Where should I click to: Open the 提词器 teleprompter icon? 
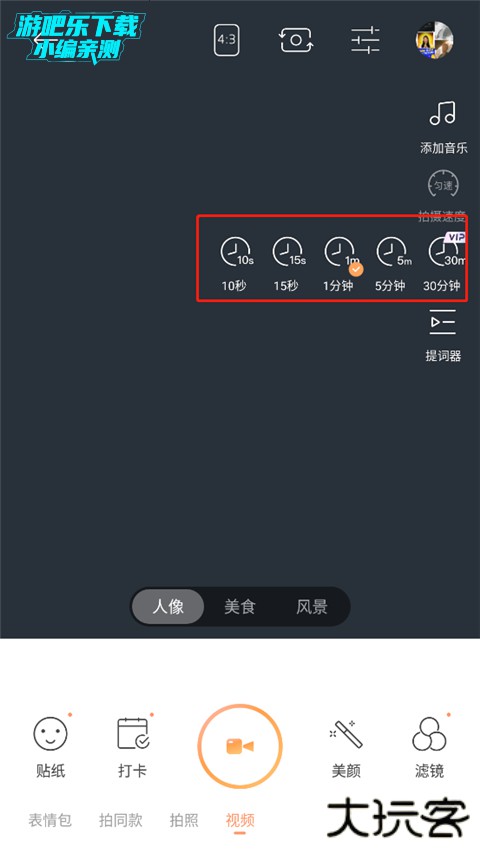[442, 322]
